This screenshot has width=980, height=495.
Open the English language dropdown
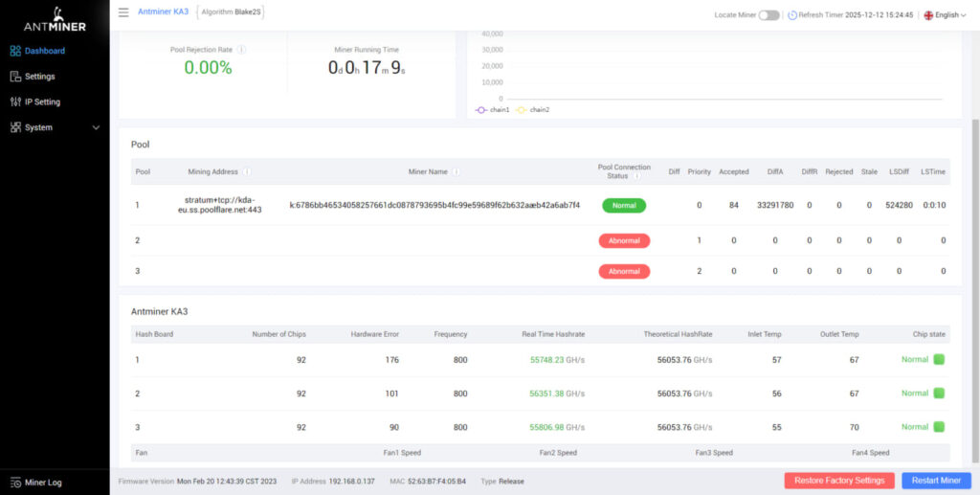(x=946, y=15)
